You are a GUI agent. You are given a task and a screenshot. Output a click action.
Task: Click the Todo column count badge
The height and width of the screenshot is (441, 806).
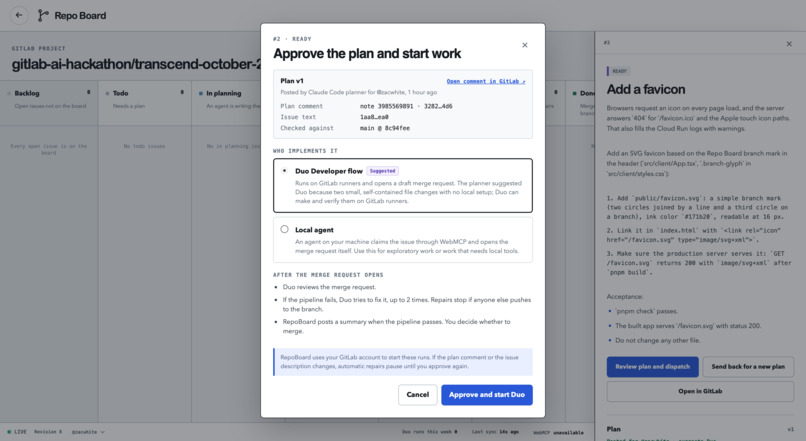point(182,93)
